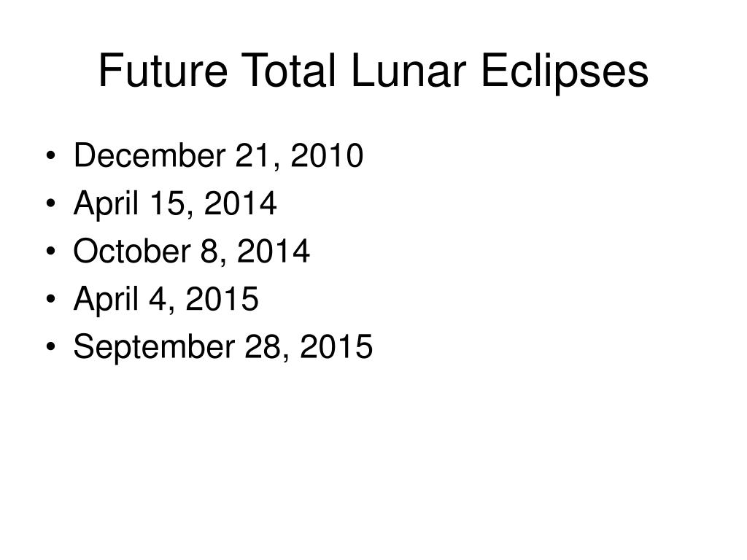Image resolution: width=747 pixels, height=560 pixels.
Task: Click the word December in first bullet
Action: point(150,155)
